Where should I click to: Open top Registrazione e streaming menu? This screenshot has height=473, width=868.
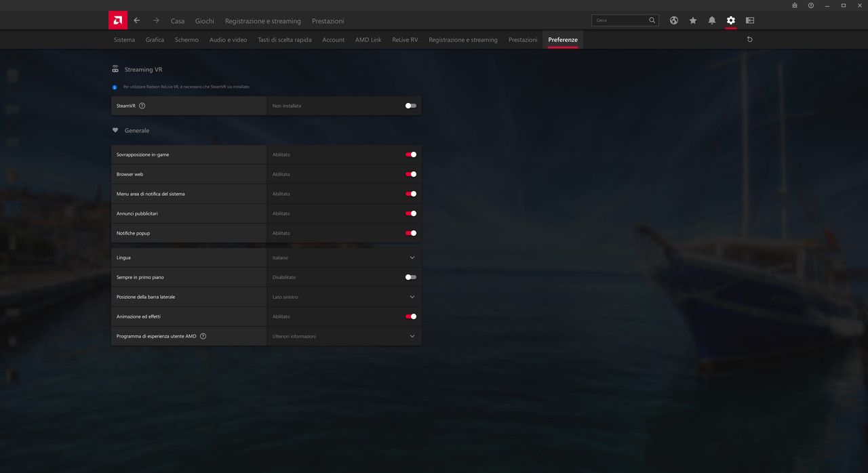(x=263, y=21)
